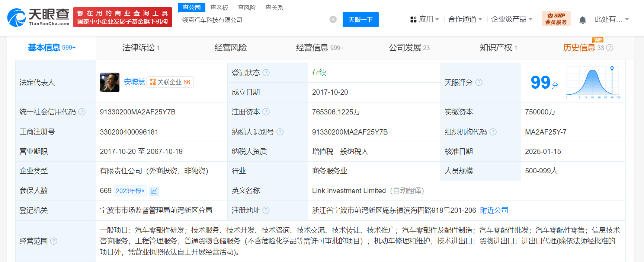
Task: Clear the search box text
Action: (x=333, y=19)
